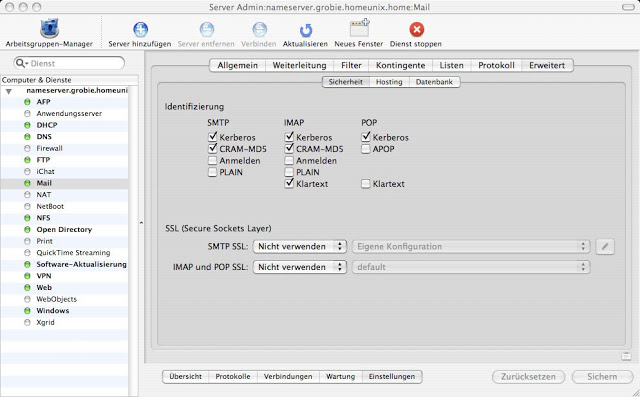Open the Eigene Konfiguration certificate dropdown

(x=471, y=246)
